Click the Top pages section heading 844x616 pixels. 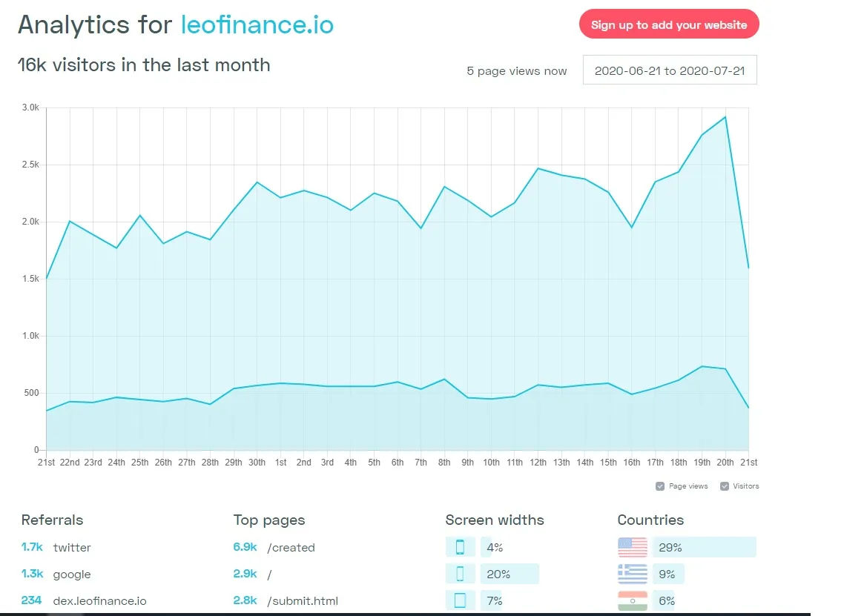269,520
